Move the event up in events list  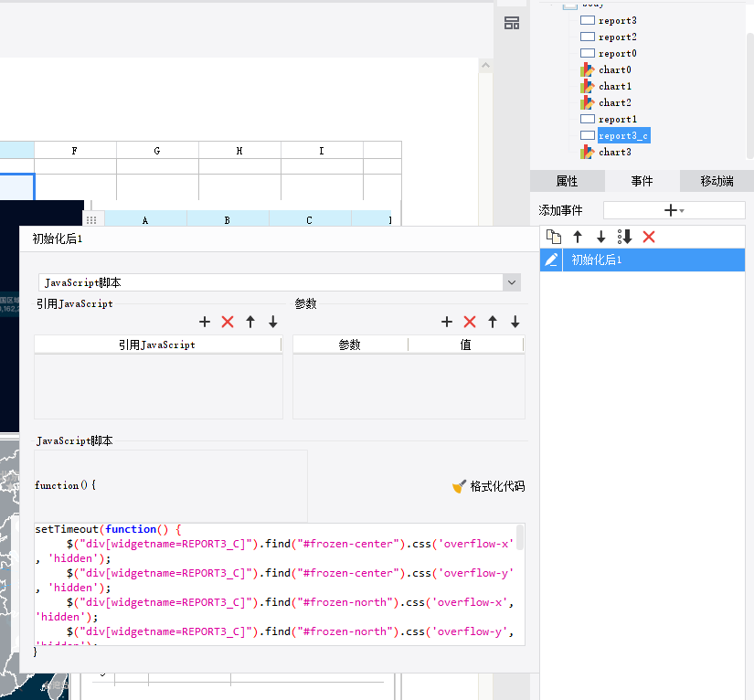coord(578,237)
